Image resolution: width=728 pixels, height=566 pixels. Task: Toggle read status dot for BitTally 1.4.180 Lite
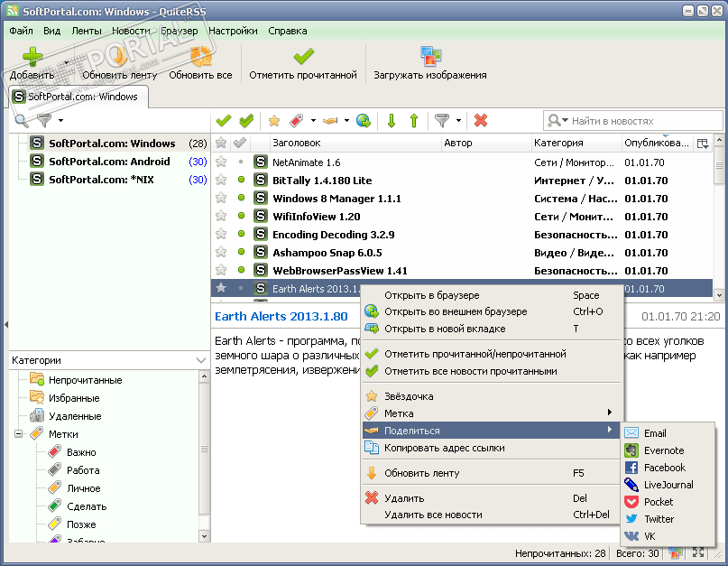(x=241, y=180)
